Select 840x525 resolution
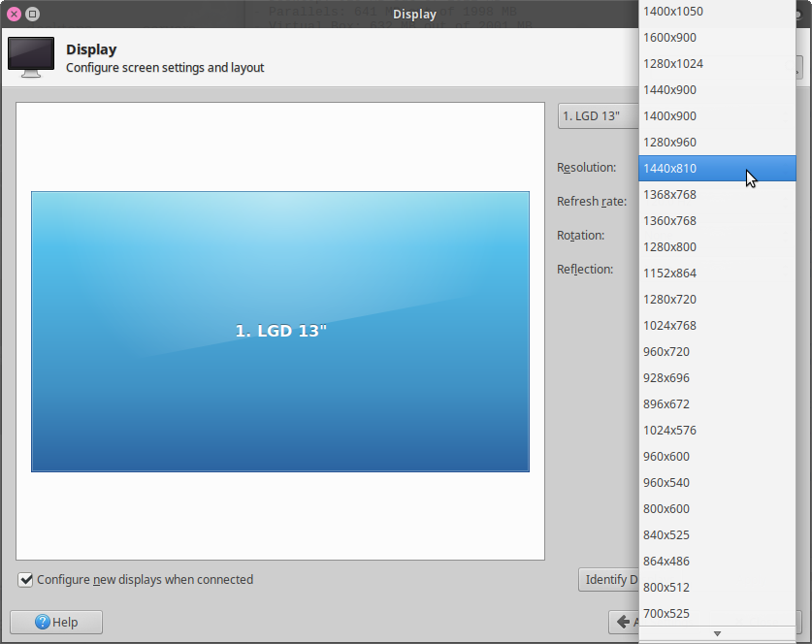The height and width of the screenshot is (644, 812). 717,535
